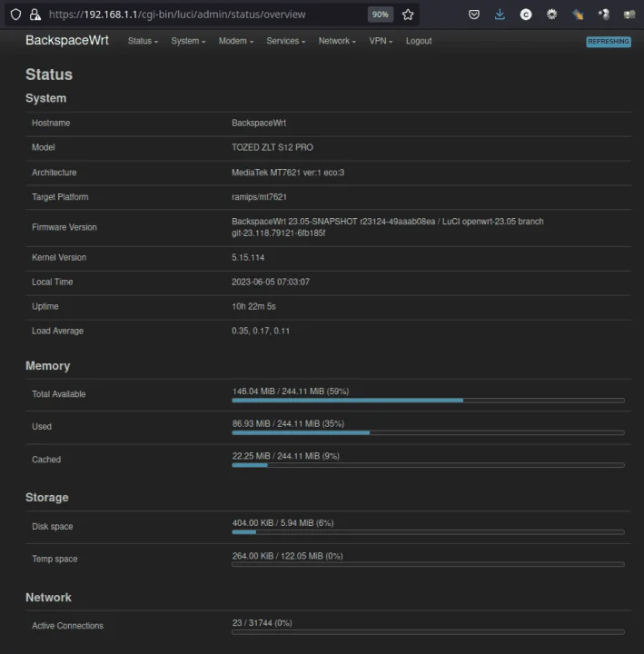Click the 146.04 MiB / 244.11 MiB (59%) text
The height and width of the screenshot is (654, 644).
pos(291,391)
